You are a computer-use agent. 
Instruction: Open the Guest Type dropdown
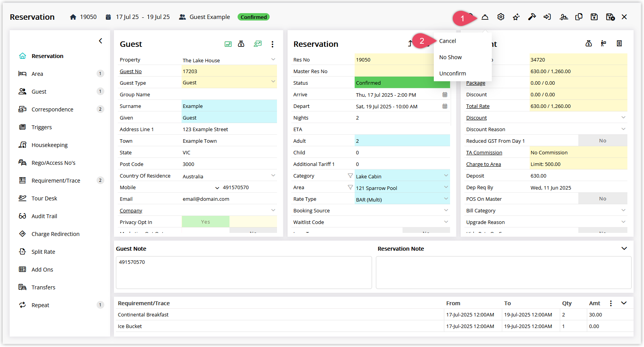273,82
